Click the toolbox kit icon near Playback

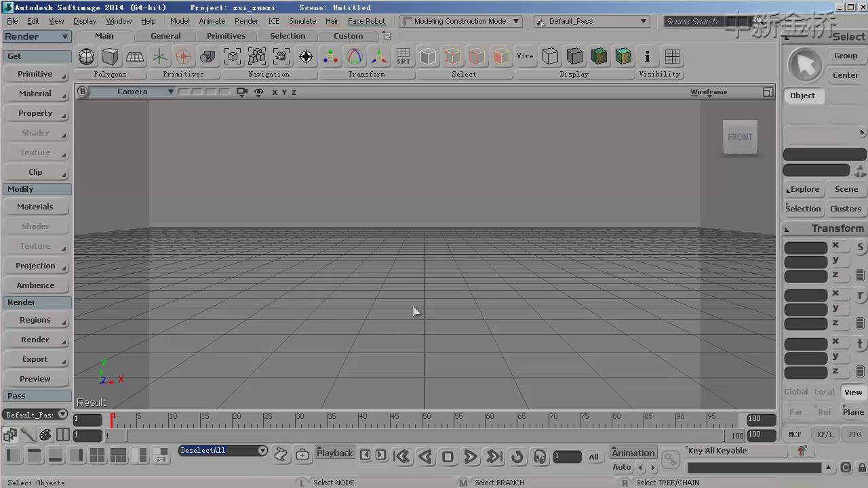tap(302, 454)
